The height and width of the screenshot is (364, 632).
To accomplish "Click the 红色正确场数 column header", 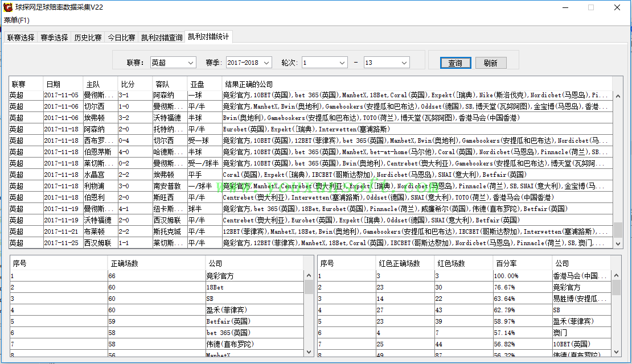I will coord(405,263).
